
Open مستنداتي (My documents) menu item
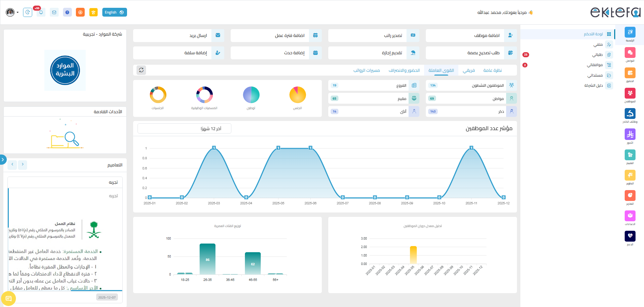567,75
